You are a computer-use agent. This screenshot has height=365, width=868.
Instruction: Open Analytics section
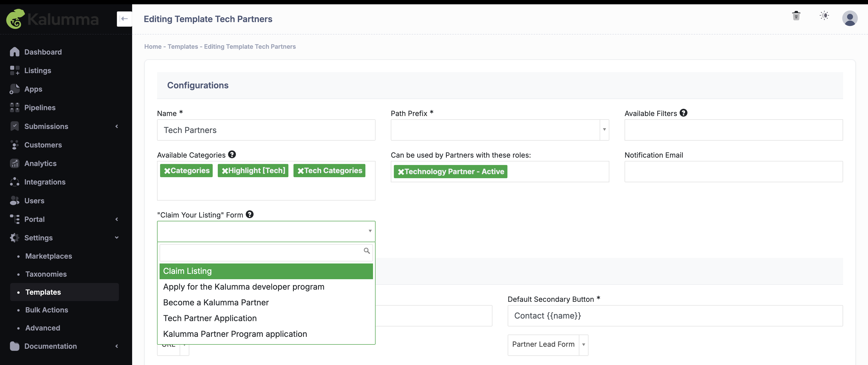(x=40, y=164)
